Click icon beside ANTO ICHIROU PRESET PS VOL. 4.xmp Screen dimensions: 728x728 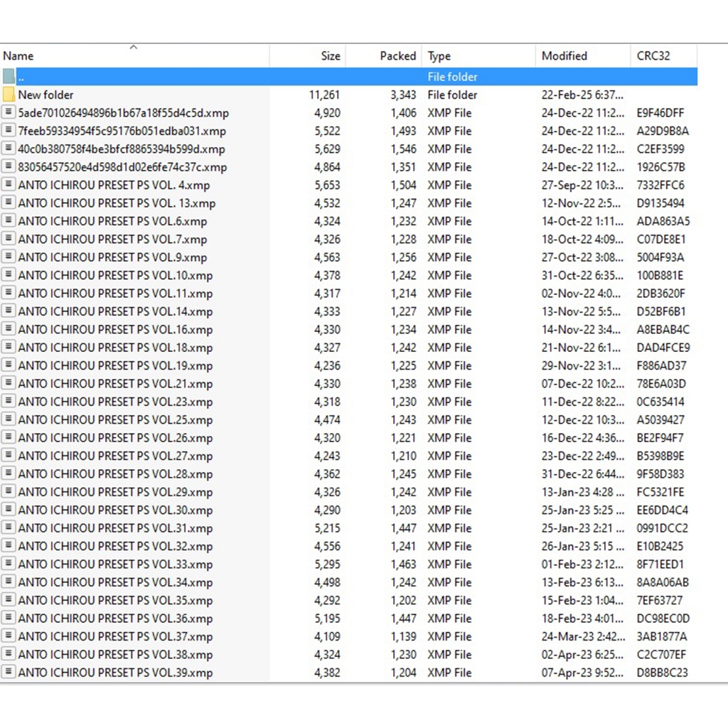[9, 185]
